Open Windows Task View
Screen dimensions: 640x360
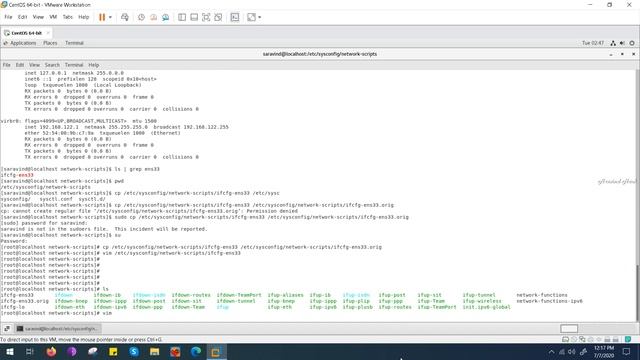[x=30, y=351]
